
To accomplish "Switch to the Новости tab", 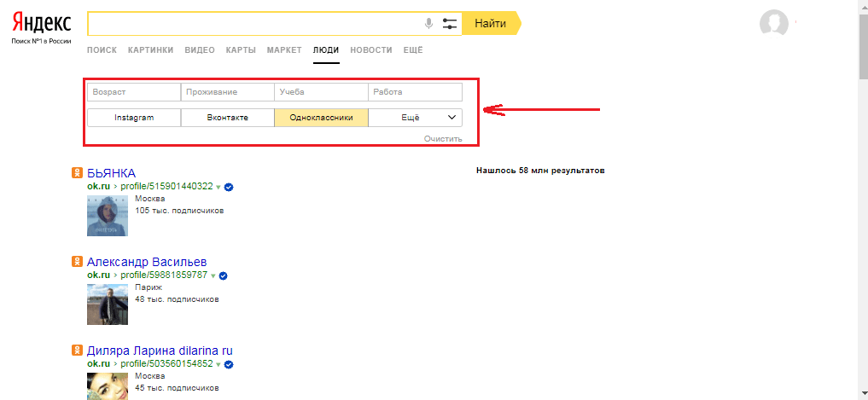I will (x=371, y=50).
